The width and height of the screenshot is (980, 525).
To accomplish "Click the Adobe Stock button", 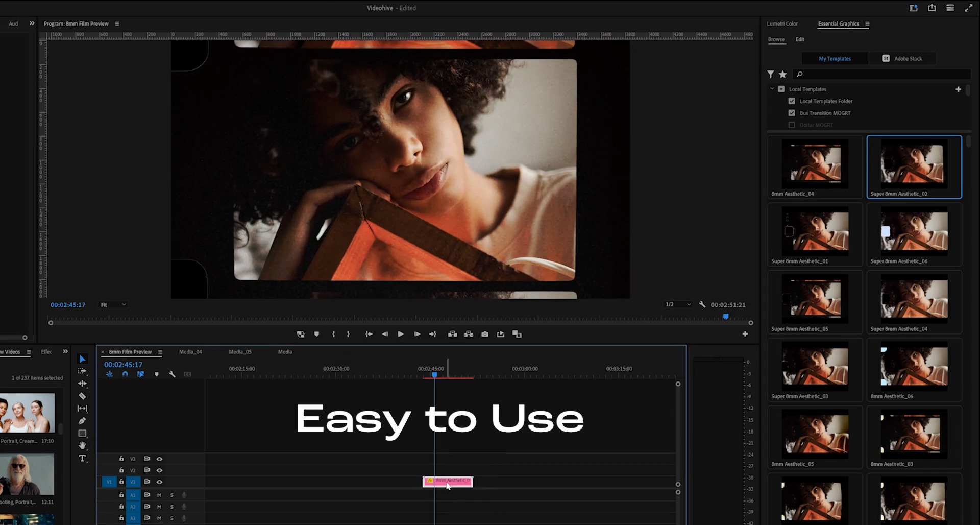I will click(x=902, y=59).
